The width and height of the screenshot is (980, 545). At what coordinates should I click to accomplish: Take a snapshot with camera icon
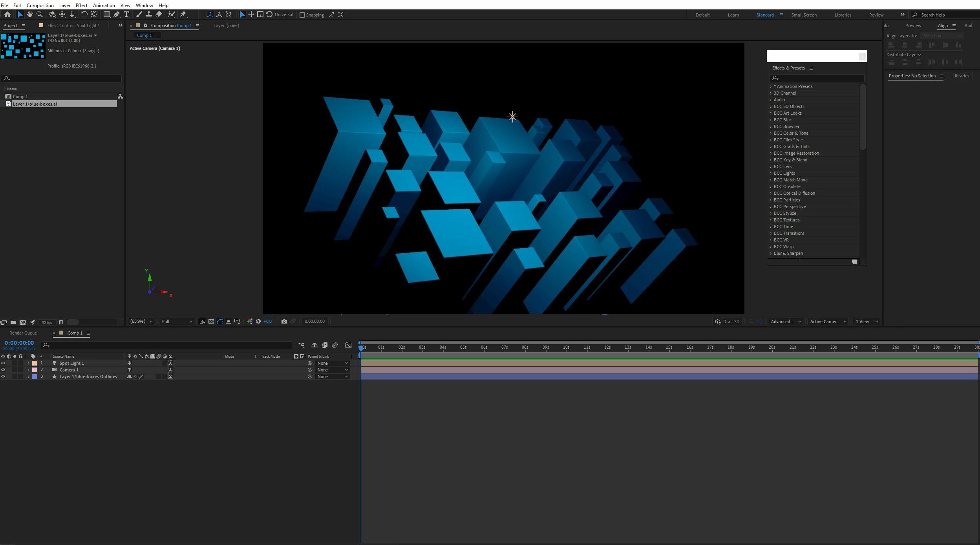tap(284, 322)
